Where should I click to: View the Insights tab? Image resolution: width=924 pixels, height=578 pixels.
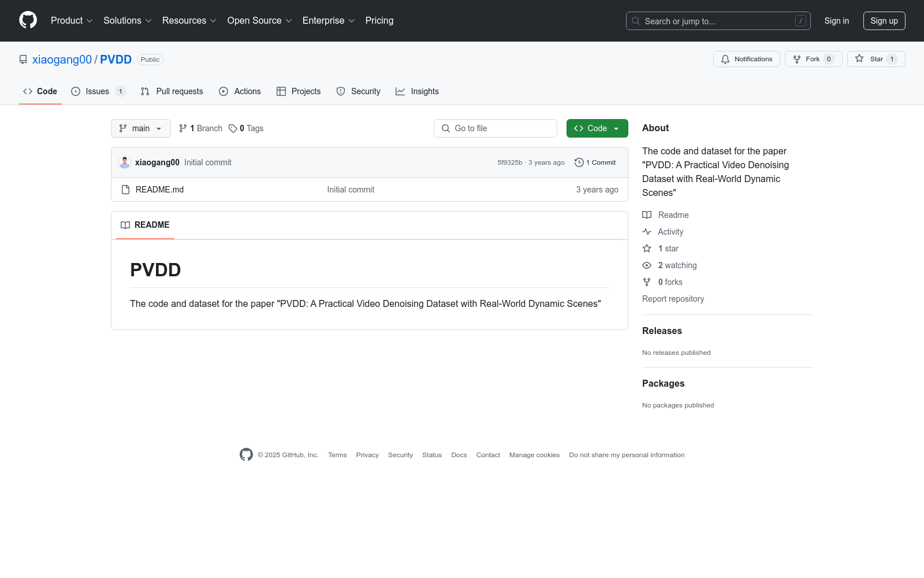(417, 91)
